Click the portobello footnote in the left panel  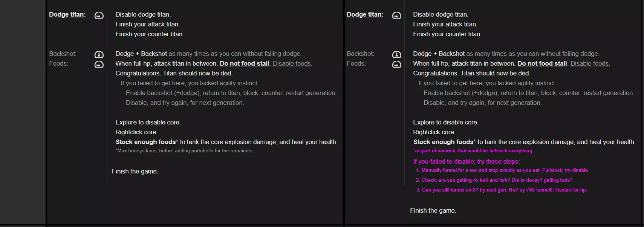[185, 151]
